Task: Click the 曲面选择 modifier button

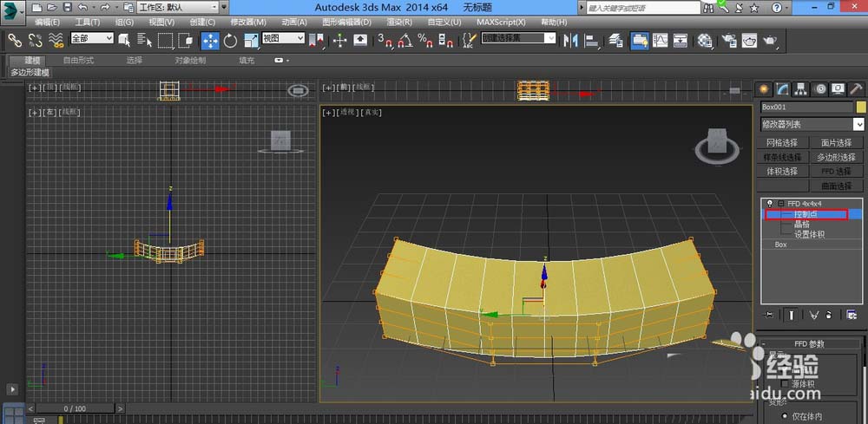Action: tap(837, 186)
